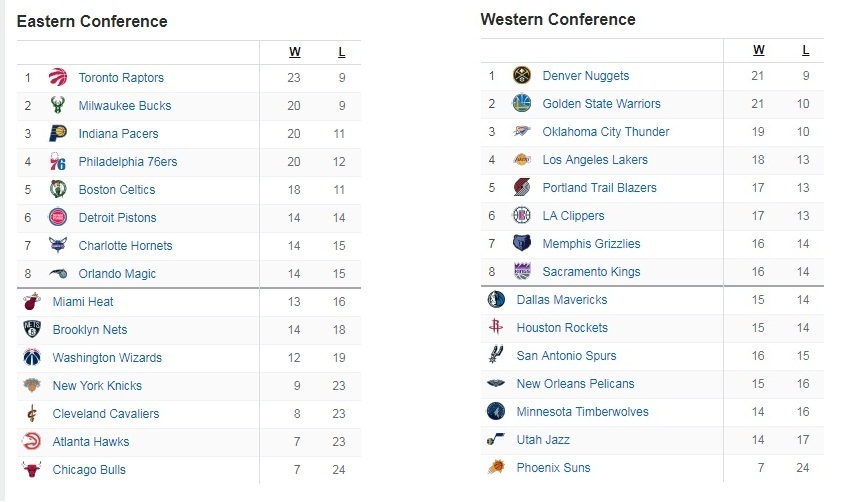Click the Denver Nuggets logo icon
Viewport: 857px width, 502px height.
coord(522,75)
